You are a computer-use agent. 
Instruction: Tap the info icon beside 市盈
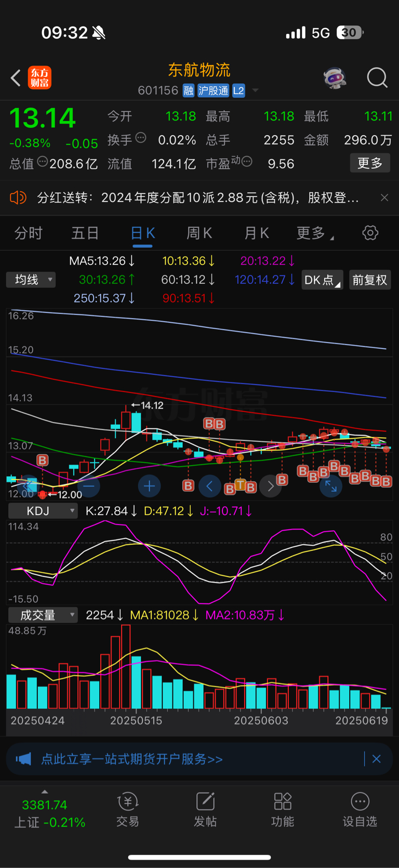[247, 161]
